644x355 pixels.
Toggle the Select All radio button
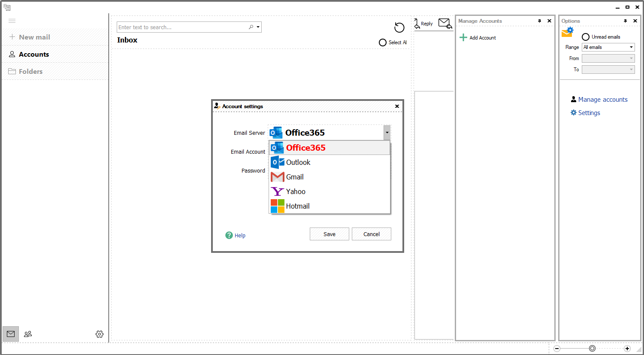383,42
